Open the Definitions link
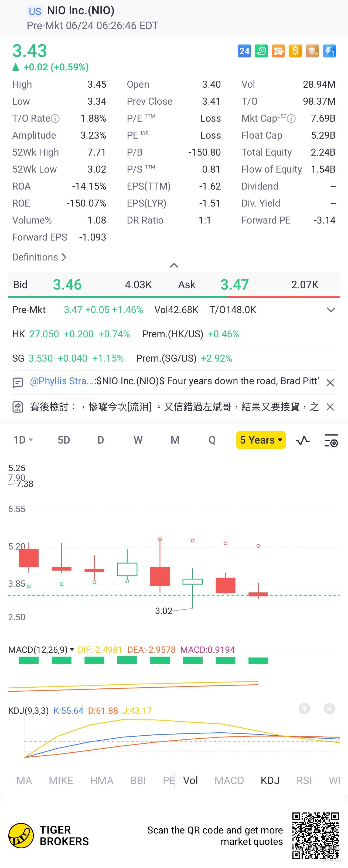 [x=39, y=257]
